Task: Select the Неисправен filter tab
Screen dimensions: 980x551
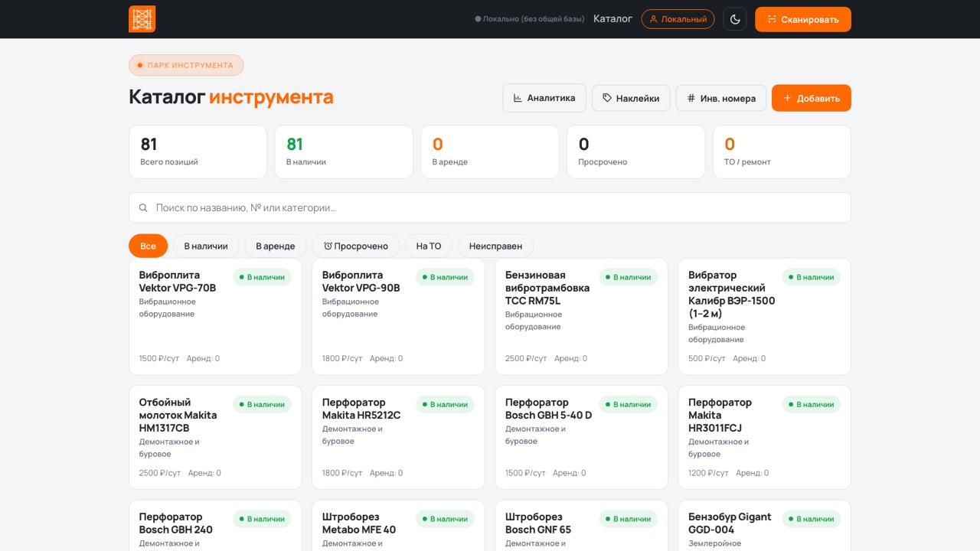Action: point(495,246)
